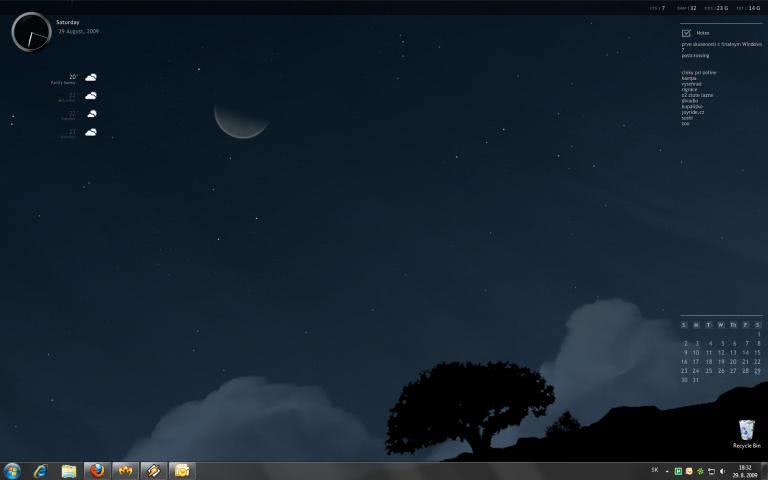The width and height of the screenshot is (768, 480).
Task: Select day 29 in the calendar widget
Action: [x=757, y=371]
